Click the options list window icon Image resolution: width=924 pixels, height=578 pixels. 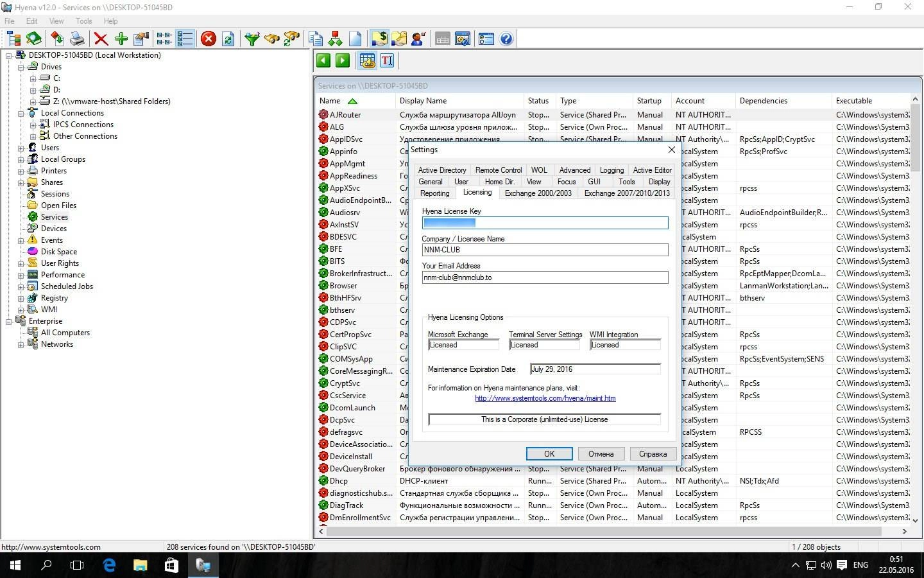tap(486, 39)
